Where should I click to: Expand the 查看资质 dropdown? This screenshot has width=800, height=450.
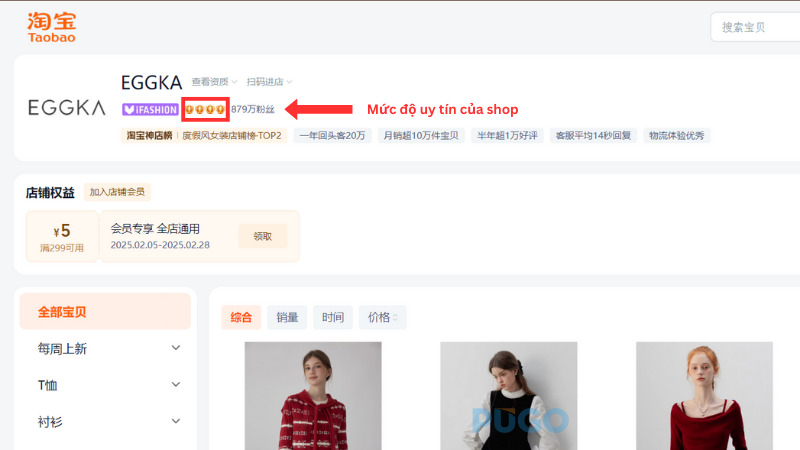(x=215, y=82)
